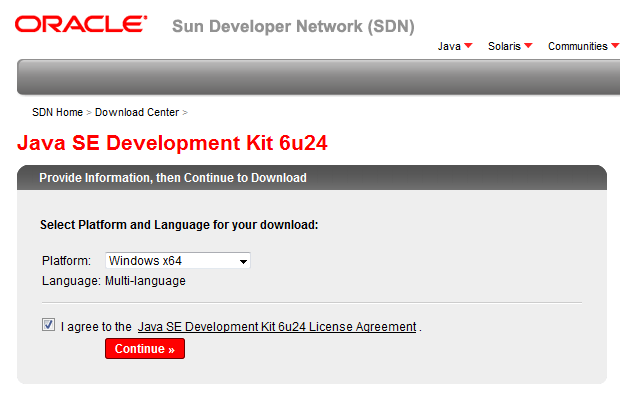Click the Provide Information panel header text
The image size is (620, 401).
click(x=173, y=178)
